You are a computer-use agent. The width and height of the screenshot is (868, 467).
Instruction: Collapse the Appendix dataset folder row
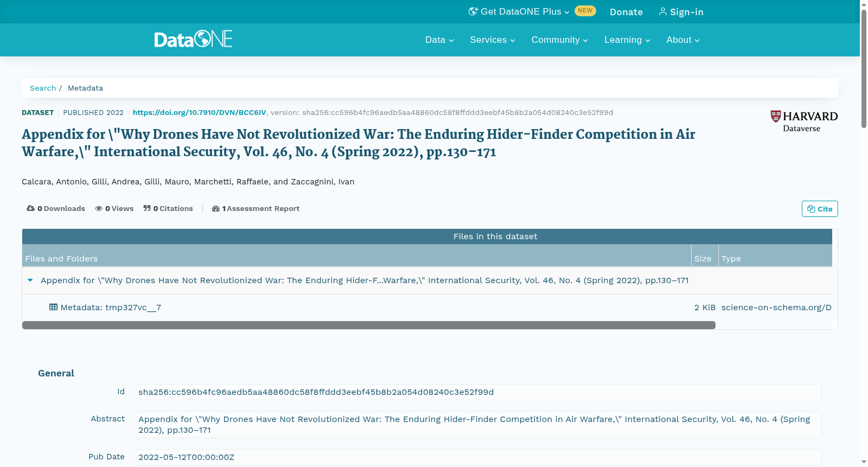(30, 280)
